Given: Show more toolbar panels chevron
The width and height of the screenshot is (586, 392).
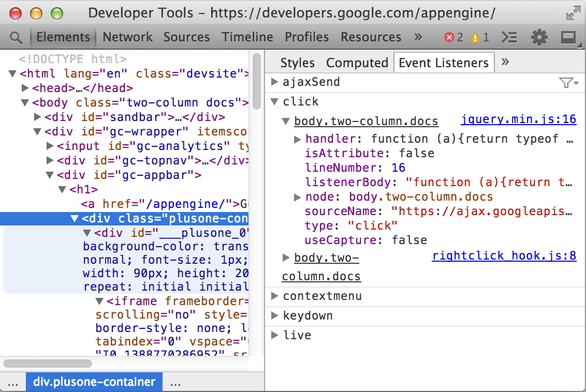Looking at the screenshot, I should (x=418, y=37).
